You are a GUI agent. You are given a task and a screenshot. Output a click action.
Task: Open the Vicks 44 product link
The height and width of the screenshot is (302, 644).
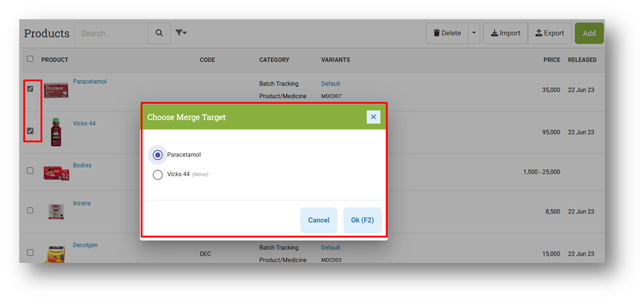84,123
